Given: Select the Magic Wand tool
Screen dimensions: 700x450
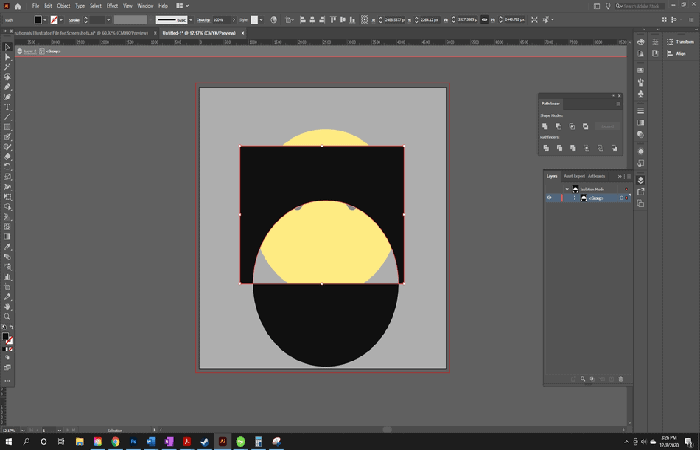Looking at the screenshot, I should click(7, 67).
